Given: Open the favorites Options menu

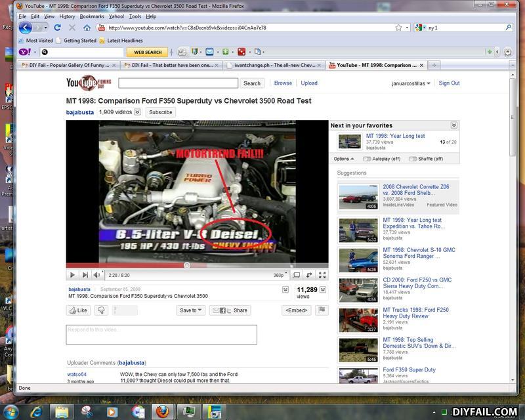Looking at the screenshot, I should [344, 159].
